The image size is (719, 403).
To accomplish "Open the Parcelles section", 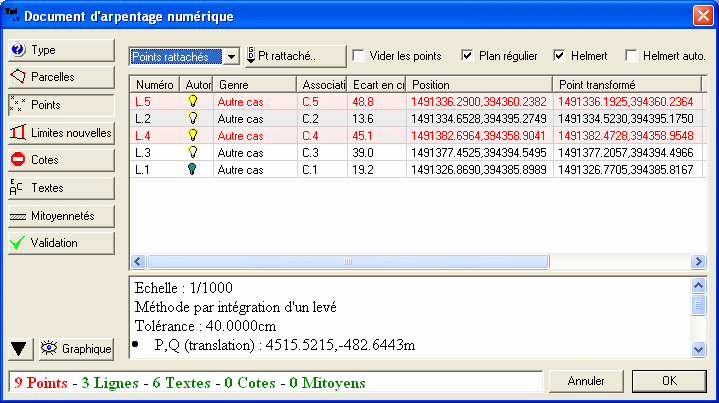I will point(60,76).
